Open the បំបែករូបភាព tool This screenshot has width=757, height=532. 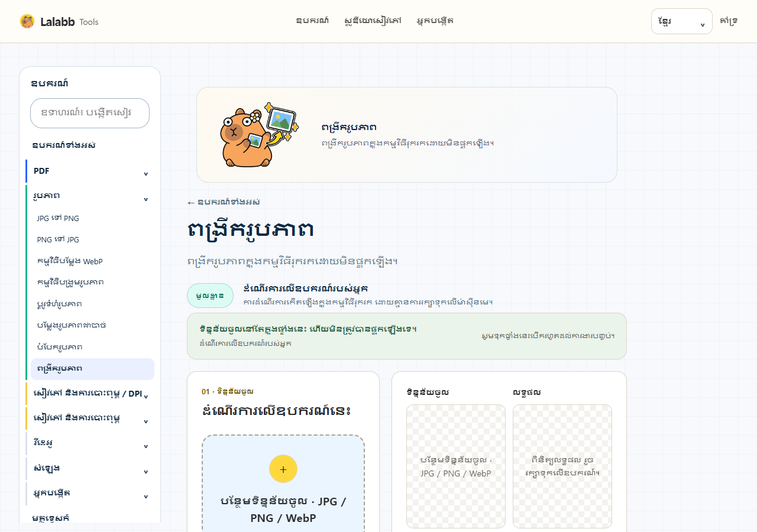tap(92, 346)
